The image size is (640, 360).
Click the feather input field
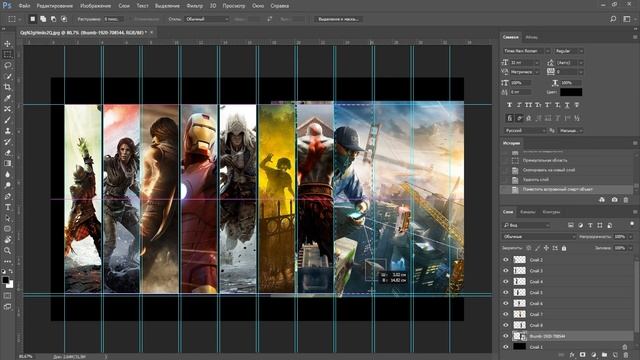(x=113, y=19)
